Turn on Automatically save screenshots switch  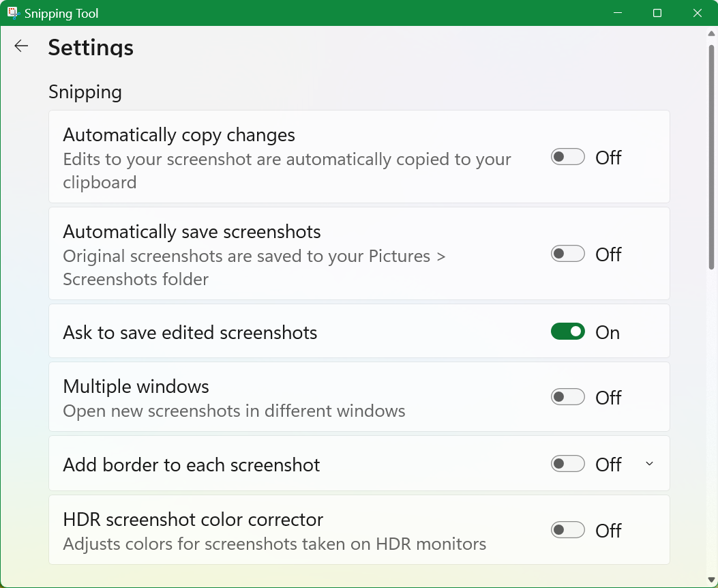[567, 254]
